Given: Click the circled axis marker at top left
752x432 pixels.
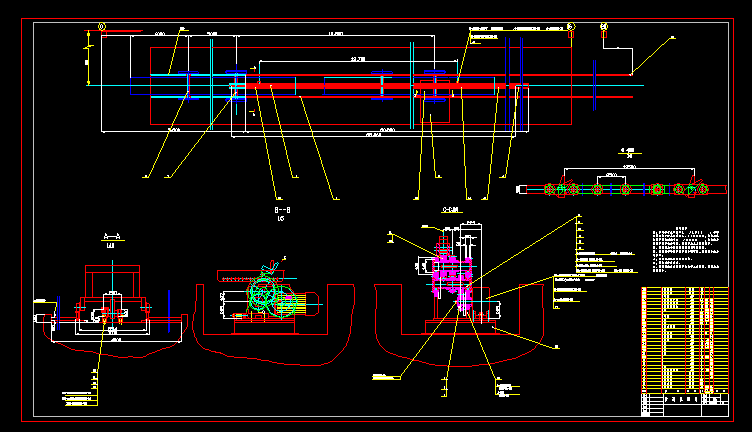Looking at the screenshot, I should click(x=102, y=28).
